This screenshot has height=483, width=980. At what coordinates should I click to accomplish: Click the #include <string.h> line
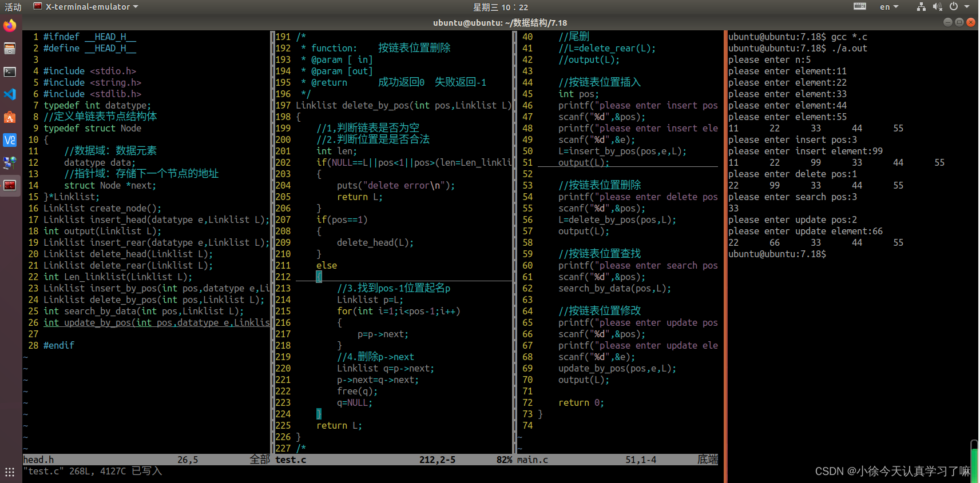click(92, 82)
